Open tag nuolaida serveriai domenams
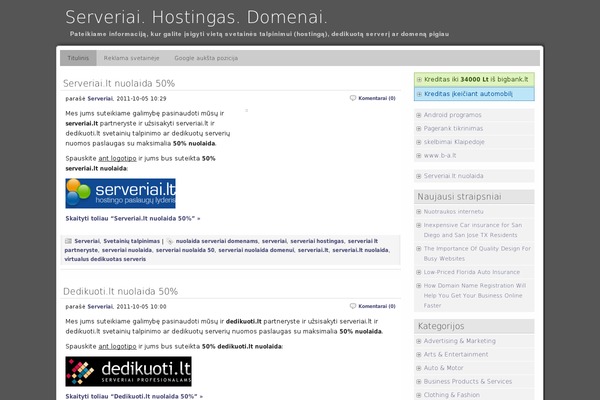Viewport: 600px width, 400px height. [x=217, y=241]
